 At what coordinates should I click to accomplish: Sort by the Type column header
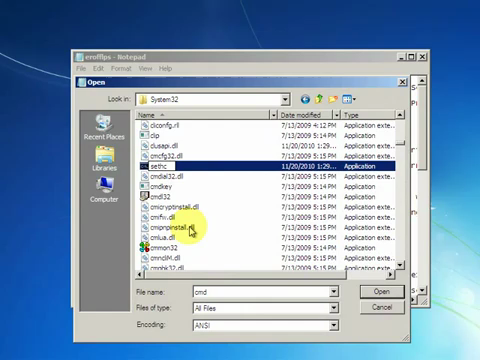click(x=368, y=115)
